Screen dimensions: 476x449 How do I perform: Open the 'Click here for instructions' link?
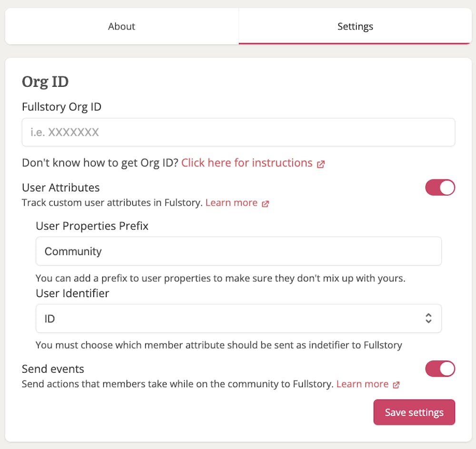tap(247, 163)
